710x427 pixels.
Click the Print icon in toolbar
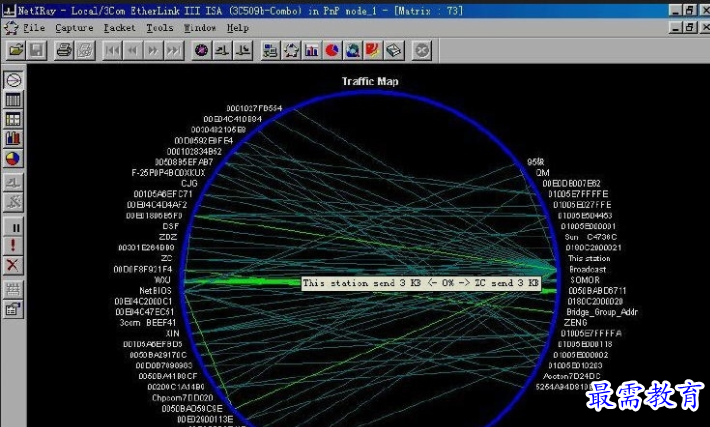pyautogui.click(x=63, y=50)
